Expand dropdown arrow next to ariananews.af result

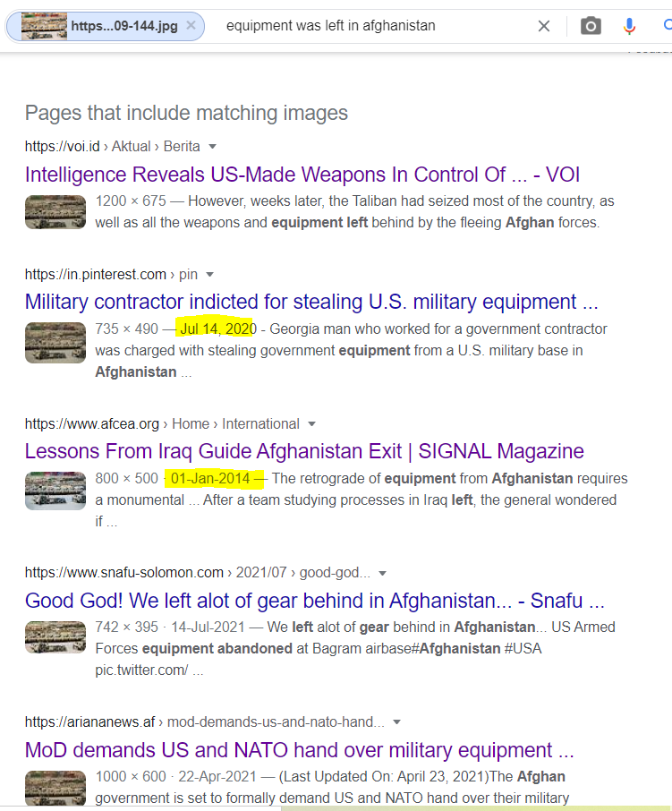tap(396, 722)
